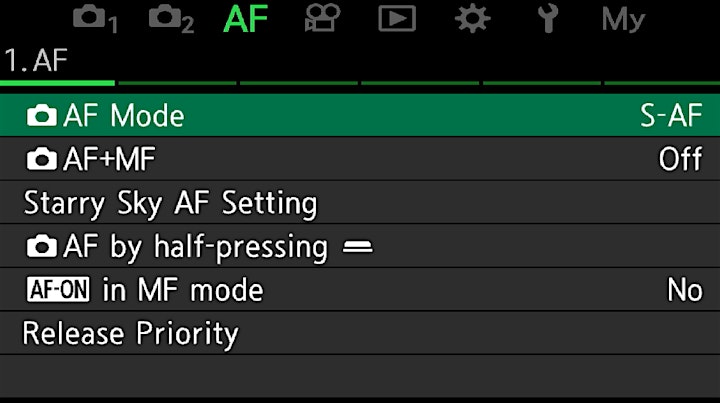
Task: Open the Camera 1 shooting menu tab
Action: tap(96, 19)
